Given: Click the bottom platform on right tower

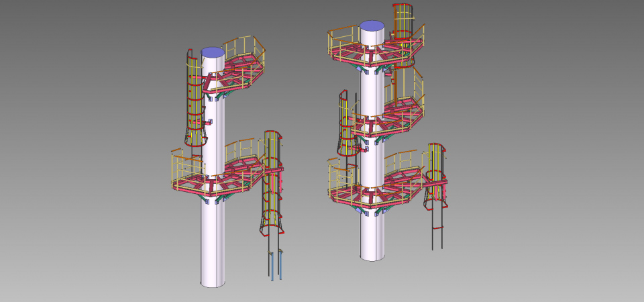Looking at the screenshot, I should (x=376, y=191).
